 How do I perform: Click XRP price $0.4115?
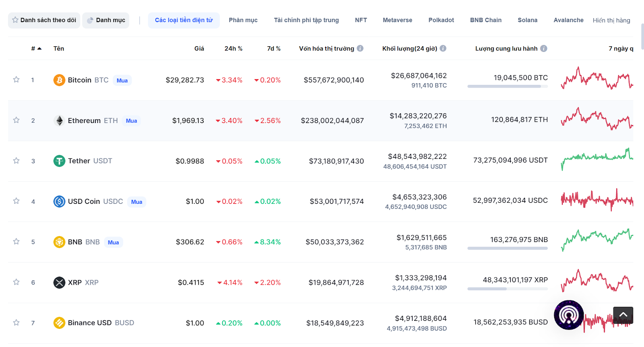click(x=191, y=282)
